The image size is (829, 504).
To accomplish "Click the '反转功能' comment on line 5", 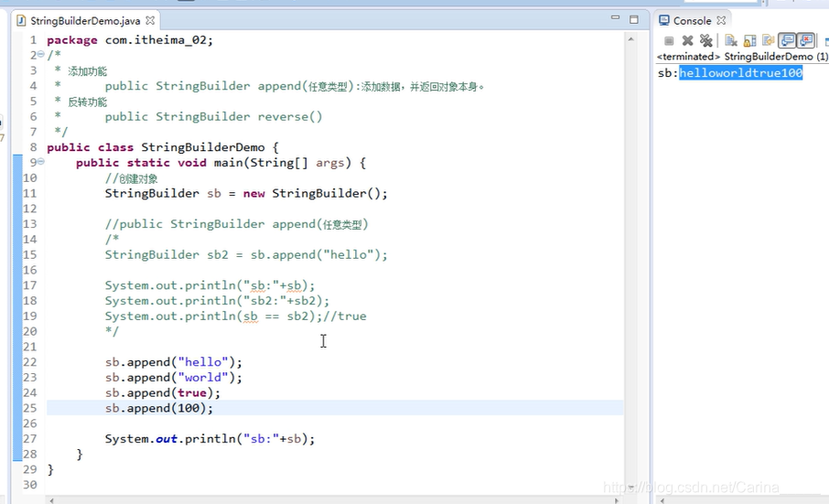I will (87, 102).
